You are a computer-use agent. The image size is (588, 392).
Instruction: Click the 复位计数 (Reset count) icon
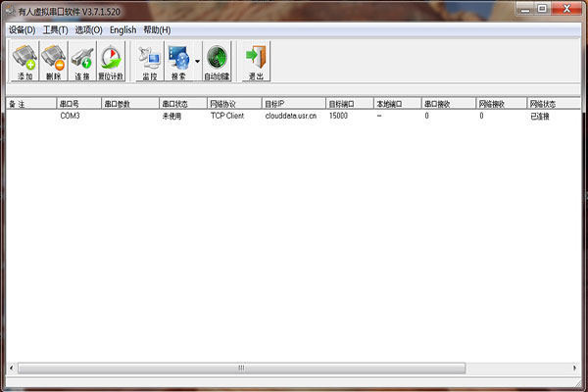click(111, 61)
